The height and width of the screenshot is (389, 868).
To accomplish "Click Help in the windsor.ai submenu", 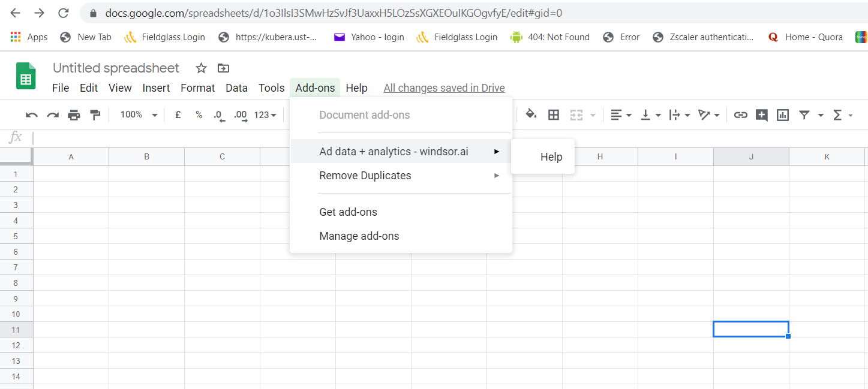I will pos(551,157).
